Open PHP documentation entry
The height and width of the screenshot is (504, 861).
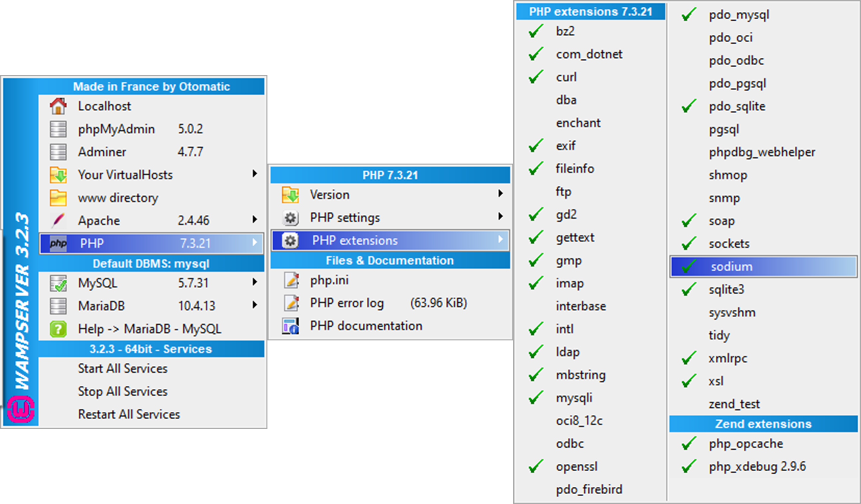[x=390, y=326]
